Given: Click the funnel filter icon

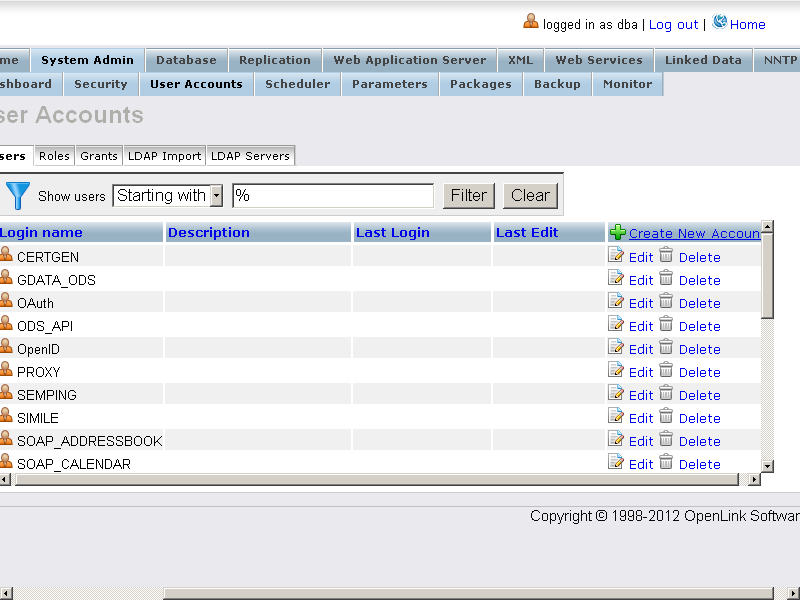Looking at the screenshot, I should 18,195.
